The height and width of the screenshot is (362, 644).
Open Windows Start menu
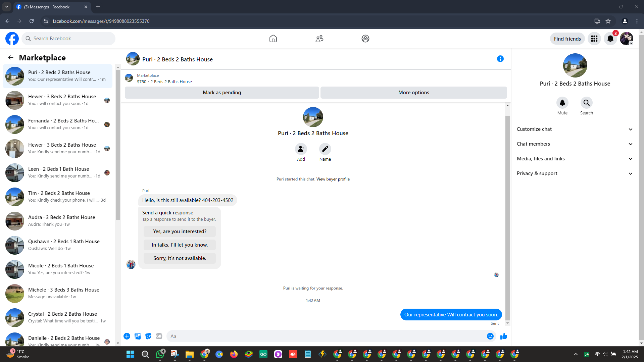coord(130,354)
